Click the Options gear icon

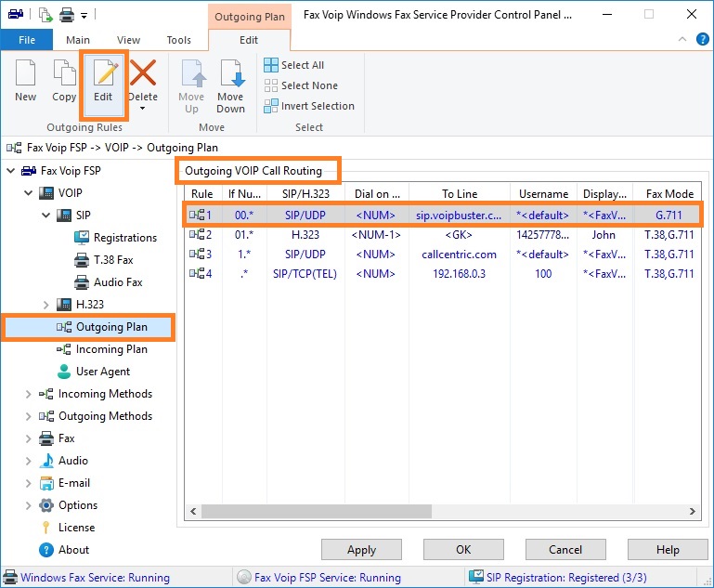46,505
